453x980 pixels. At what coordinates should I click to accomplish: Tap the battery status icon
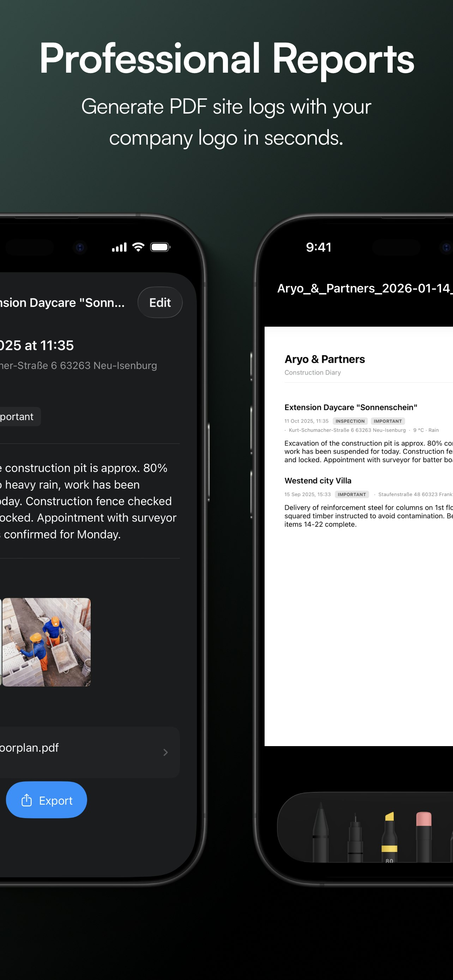coord(160,247)
